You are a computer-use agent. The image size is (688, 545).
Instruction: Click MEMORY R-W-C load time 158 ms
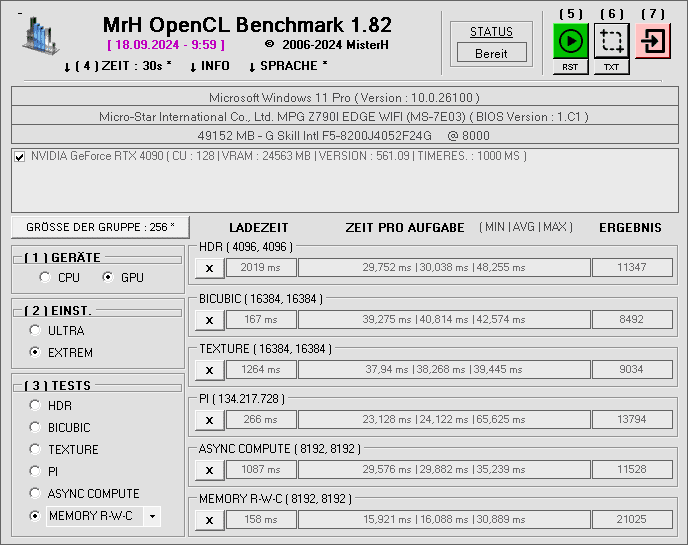click(261, 520)
